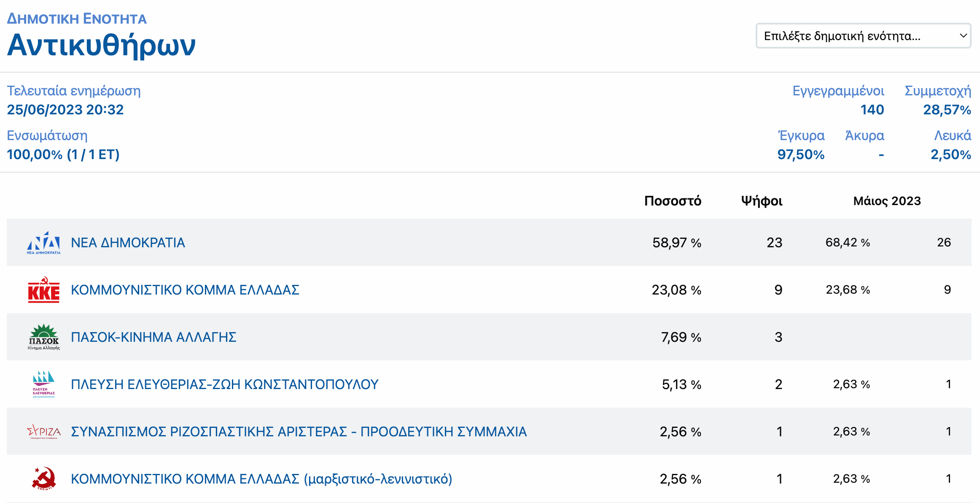Open the ΚΚΕ (μαρξιστικό-λενινιστικό) party link
The height and width of the screenshot is (503, 980).
(261, 479)
